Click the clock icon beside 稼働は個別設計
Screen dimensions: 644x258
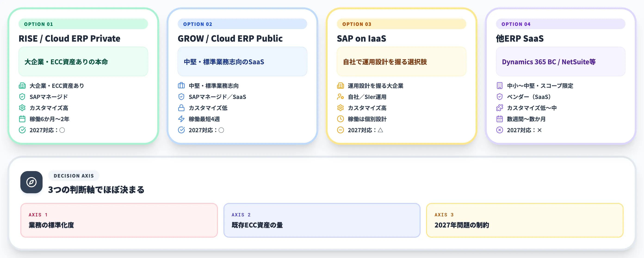(341, 119)
